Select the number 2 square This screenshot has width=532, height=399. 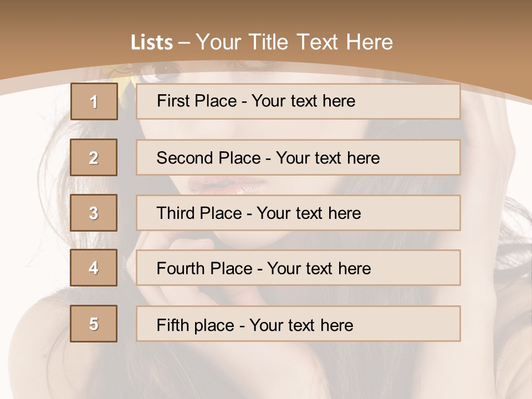coord(94,157)
